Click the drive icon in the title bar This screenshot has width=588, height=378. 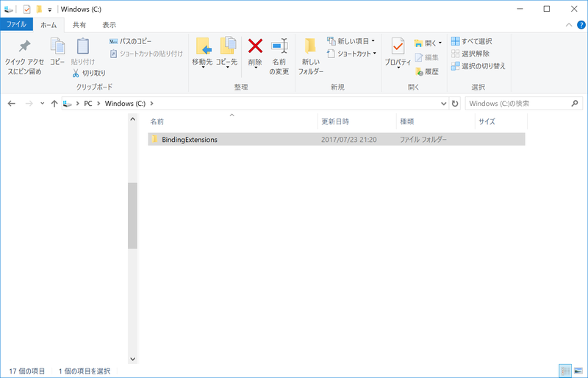pos(8,10)
